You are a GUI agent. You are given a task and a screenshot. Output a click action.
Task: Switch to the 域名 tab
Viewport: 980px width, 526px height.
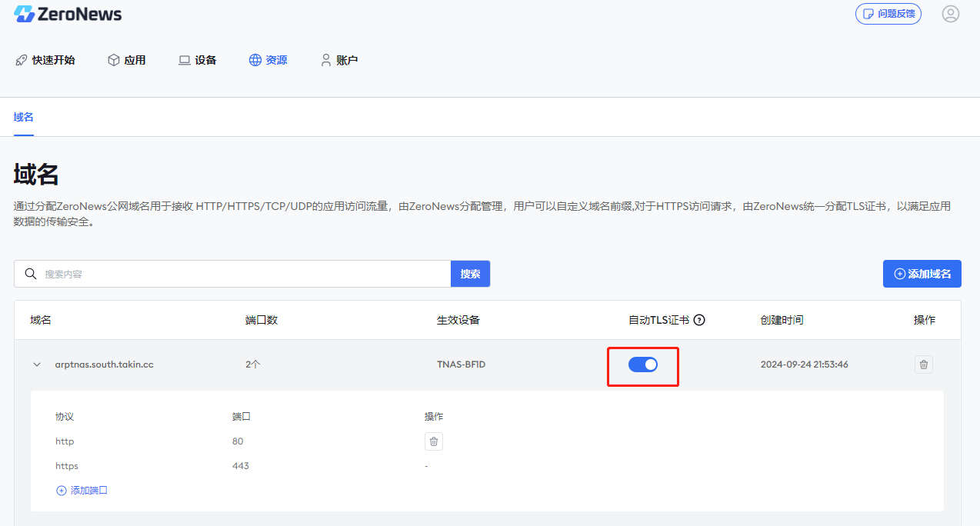[24, 117]
